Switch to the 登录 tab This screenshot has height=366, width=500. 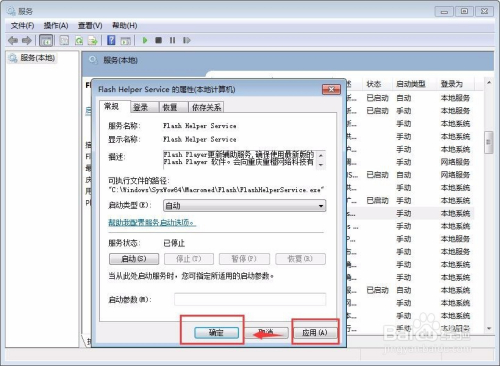coord(140,107)
